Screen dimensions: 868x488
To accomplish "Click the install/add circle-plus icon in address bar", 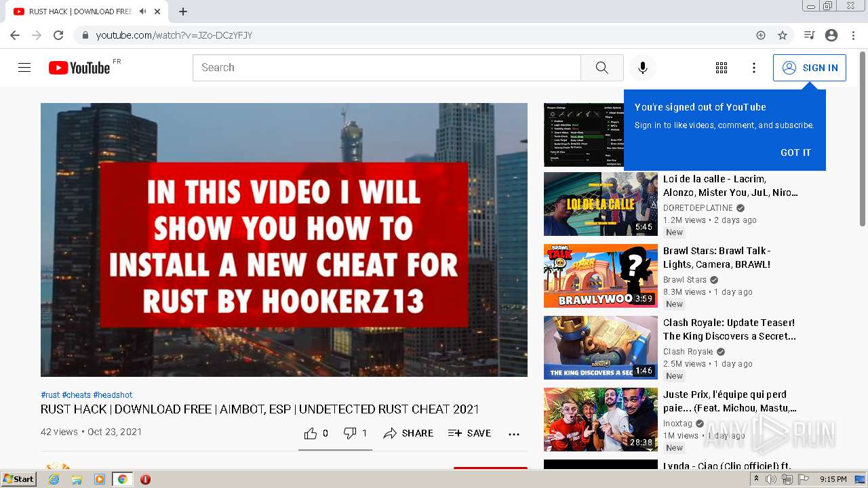I will tap(761, 35).
